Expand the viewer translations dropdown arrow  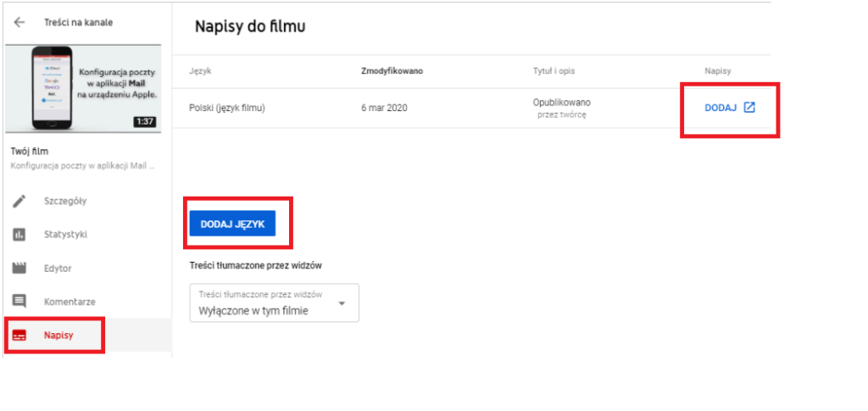pos(342,303)
